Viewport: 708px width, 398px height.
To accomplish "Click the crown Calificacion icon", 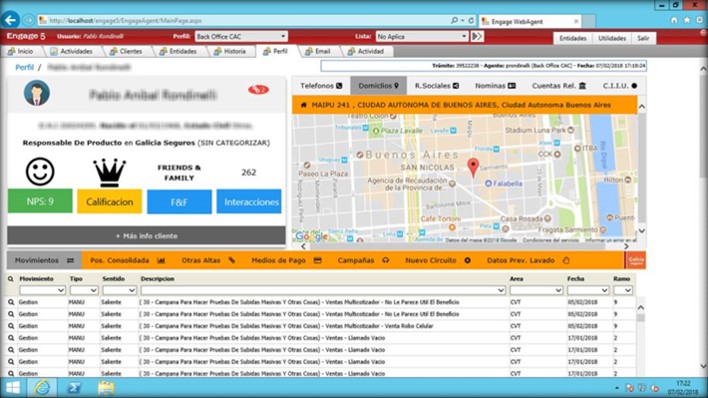I will (109, 173).
